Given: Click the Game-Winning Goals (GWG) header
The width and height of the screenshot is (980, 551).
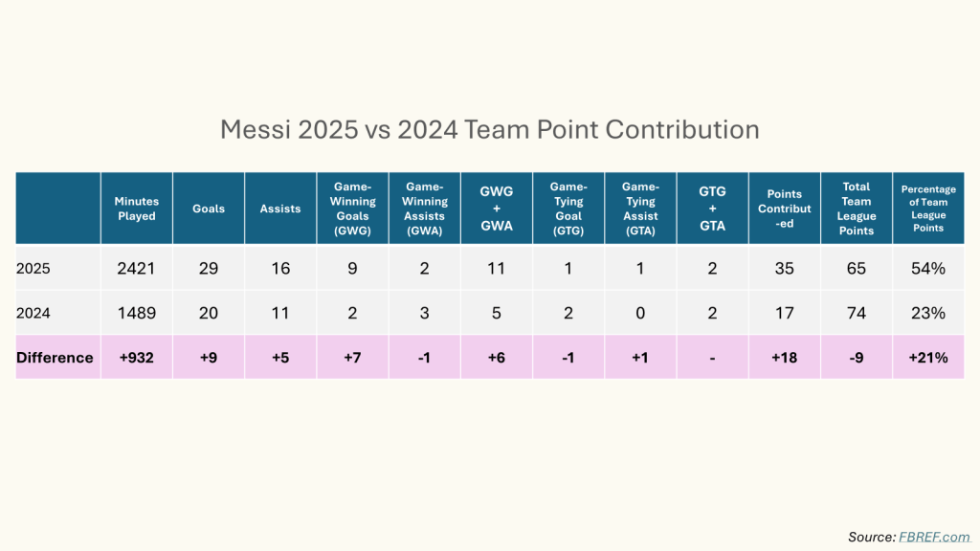Looking at the screenshot, I should click(x=352, y=209).
